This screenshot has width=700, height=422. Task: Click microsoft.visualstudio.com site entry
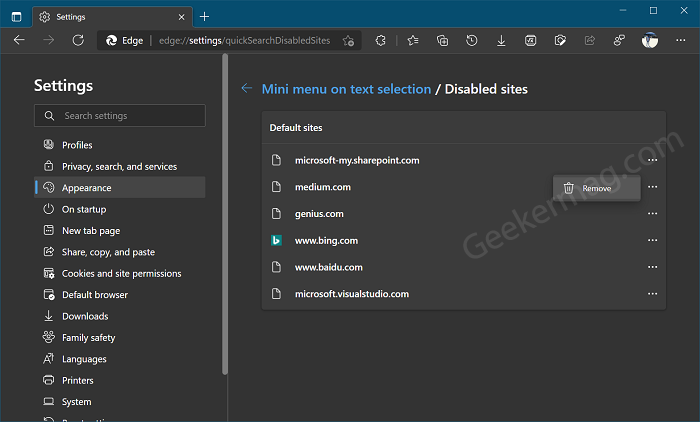tap(352, 294)
